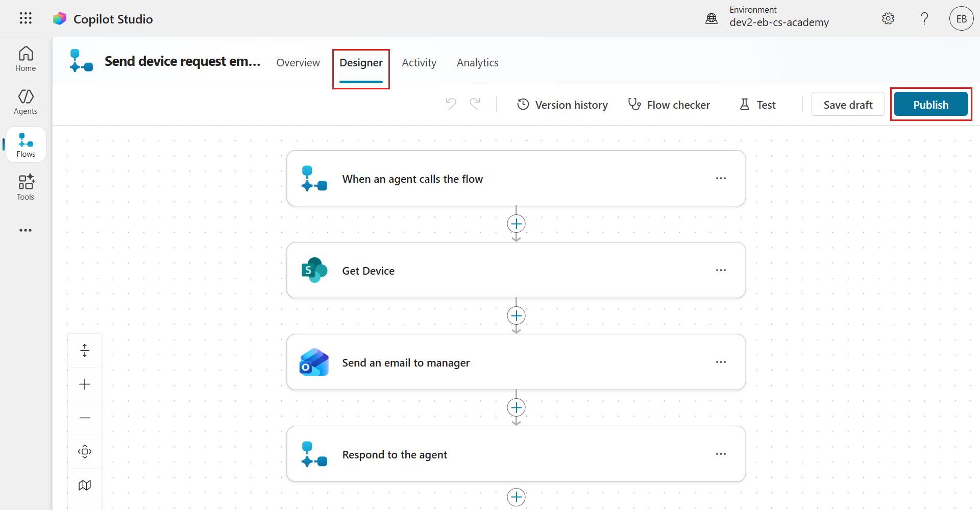Click the Home sidebar icon
Image resolution: width=980 pixels, height=510 pixels.
coord(26,59)
